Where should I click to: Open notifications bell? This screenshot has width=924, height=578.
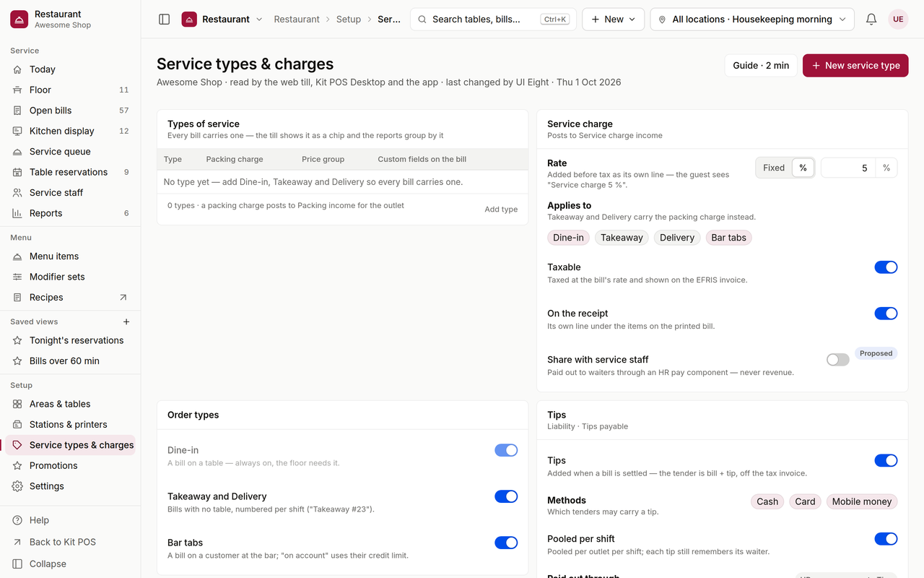[x=871, y=20]
